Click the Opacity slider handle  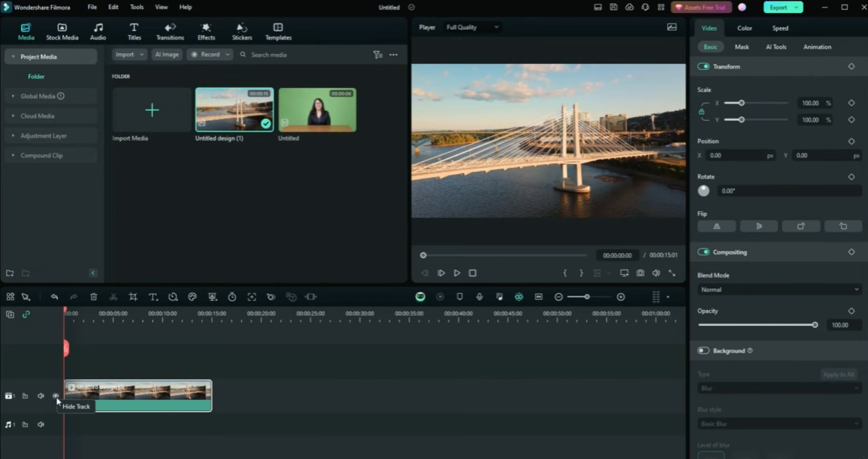815,325
